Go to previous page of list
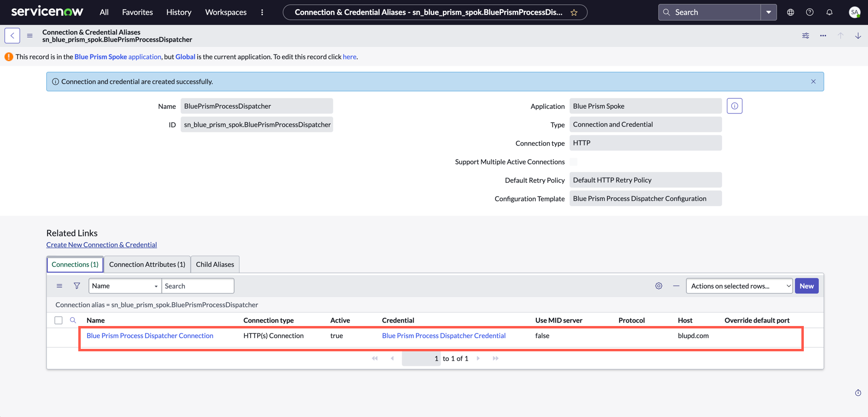The width and height of the screenshot is (868, 417). [x=392, y=359]
